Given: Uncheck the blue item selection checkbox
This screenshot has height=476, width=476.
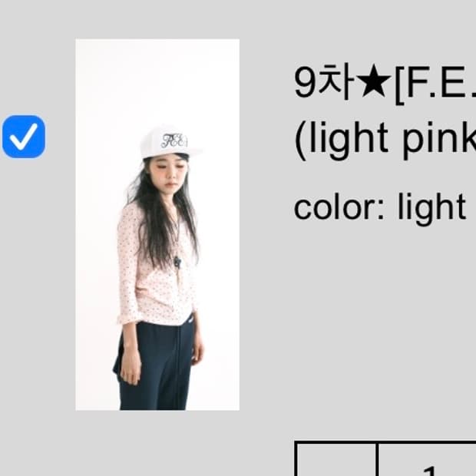Looking at the screenshot, I should coord(24,137).
